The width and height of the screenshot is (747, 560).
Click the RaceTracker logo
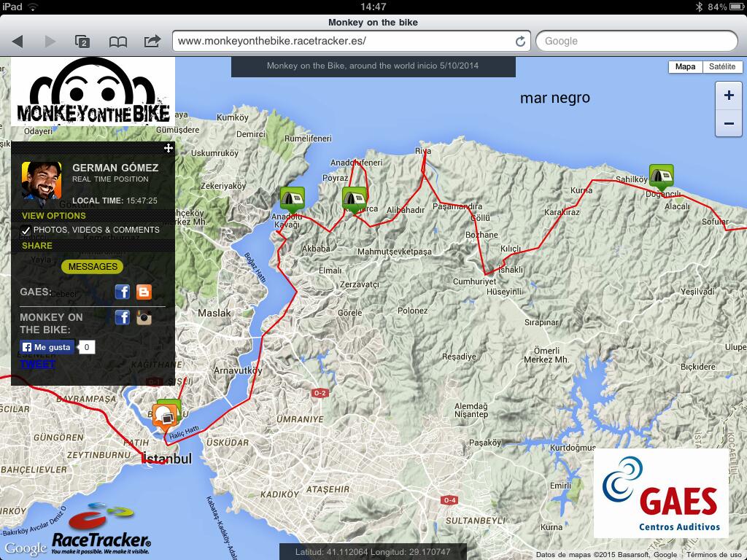(101, 529)
